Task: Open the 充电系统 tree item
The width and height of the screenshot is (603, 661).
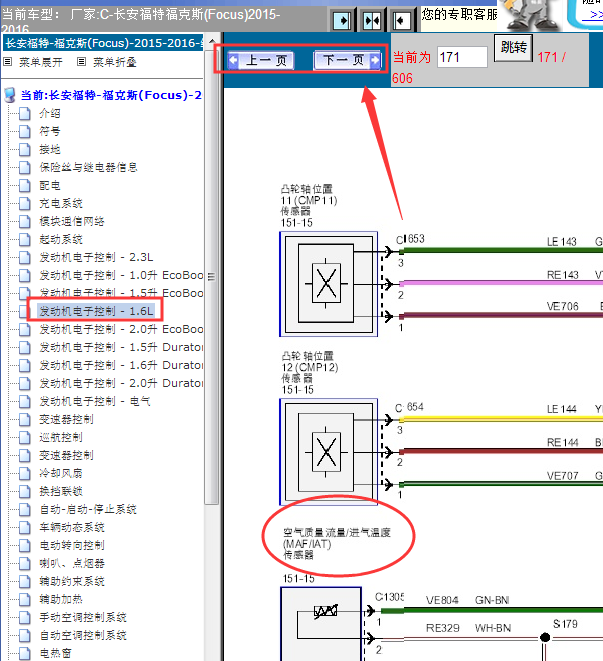Action: point(61,203)
